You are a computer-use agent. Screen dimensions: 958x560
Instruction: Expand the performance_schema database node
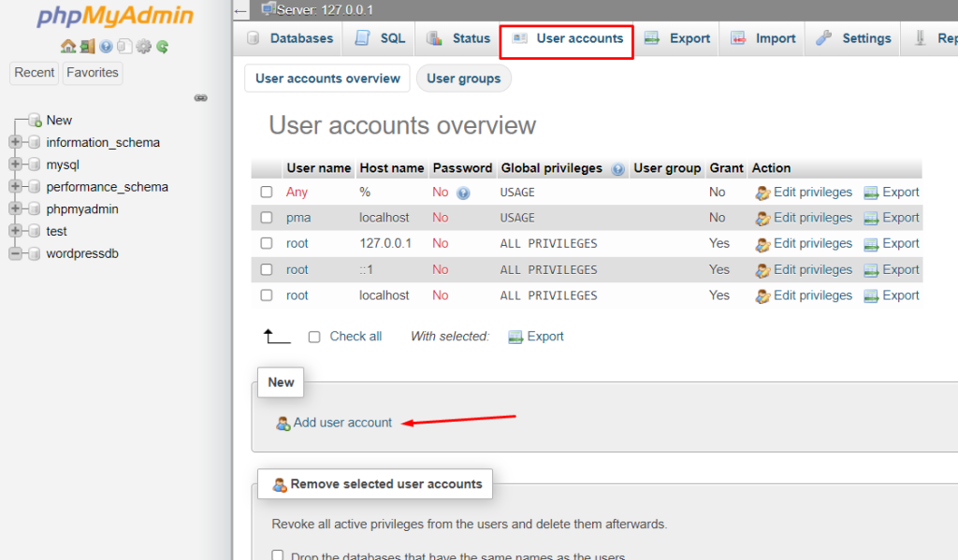pyautogui.click(x=15, y=186)
